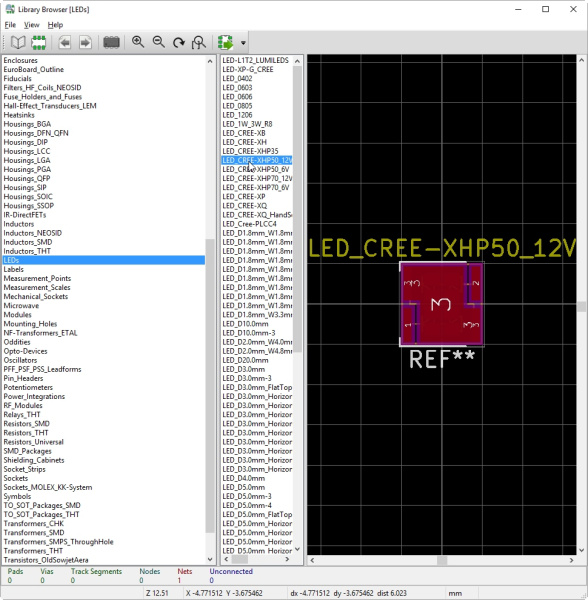
Task: Choose footprint LED-L1T2_LUMILEDS
Action: pos(256,60)
